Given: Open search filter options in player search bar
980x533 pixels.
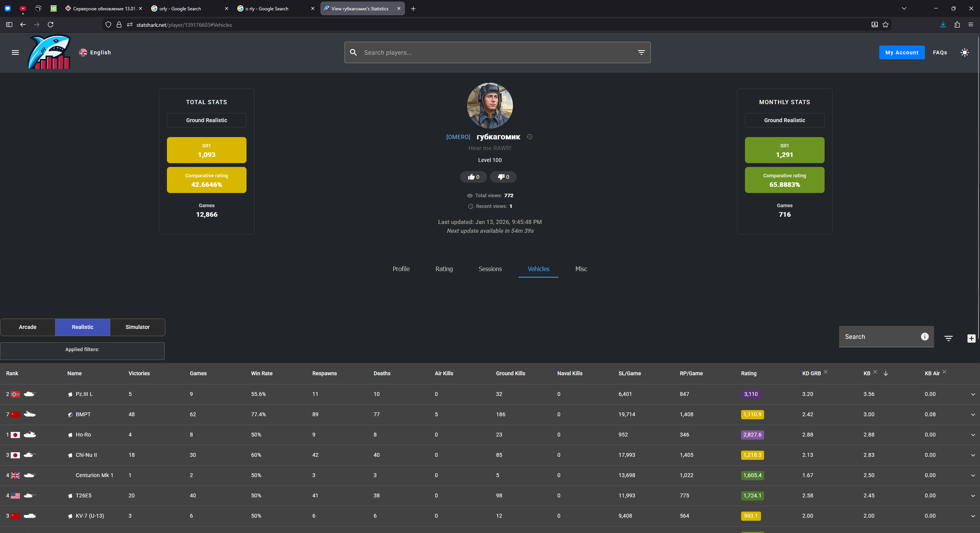Looking at the screenshot, I should (x=641, y=52).
